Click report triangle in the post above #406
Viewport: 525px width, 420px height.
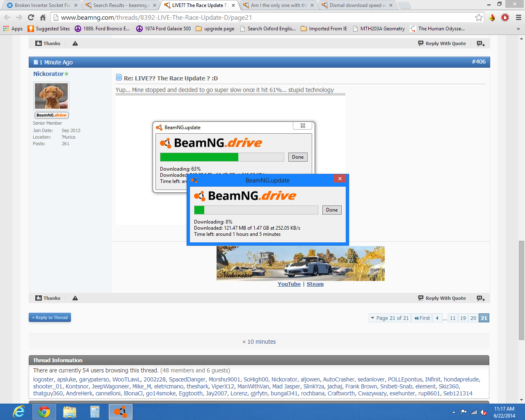pyautogui.click(x=75, y=43)
